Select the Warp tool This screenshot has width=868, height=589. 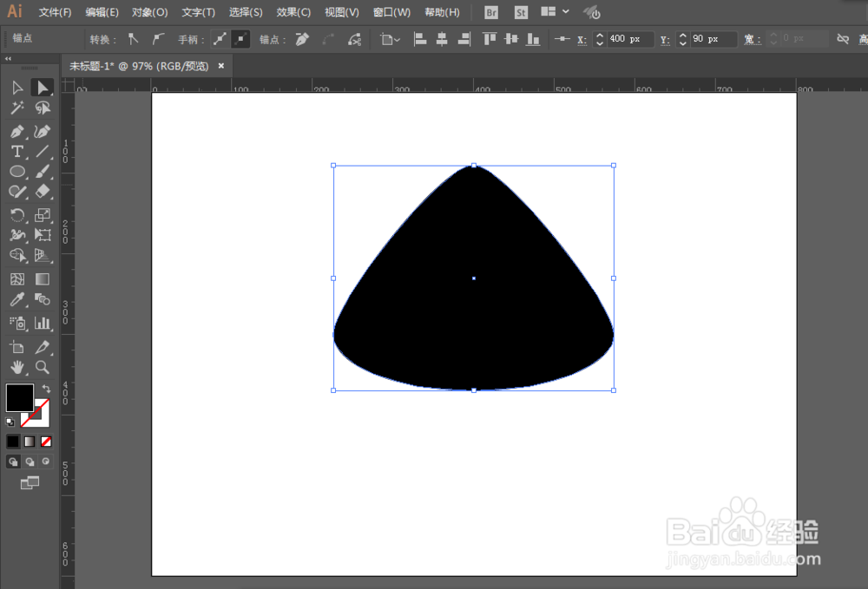pyautogui.click(x=17, y=235)
